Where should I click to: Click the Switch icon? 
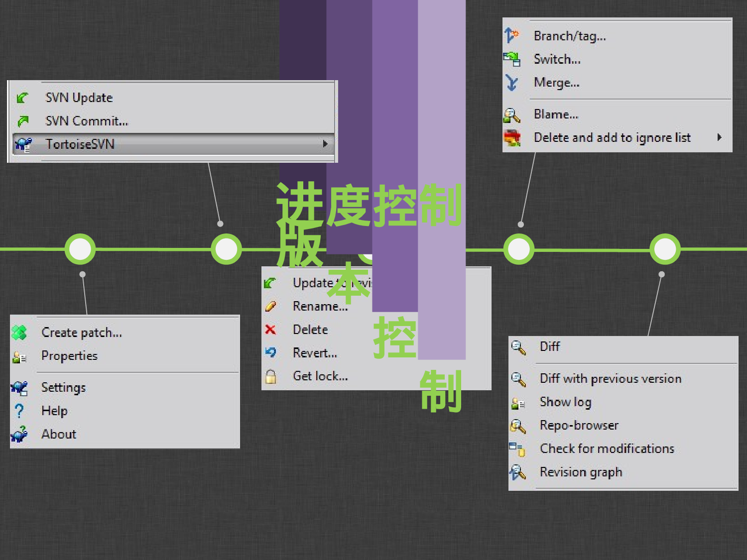pos(511,59)
